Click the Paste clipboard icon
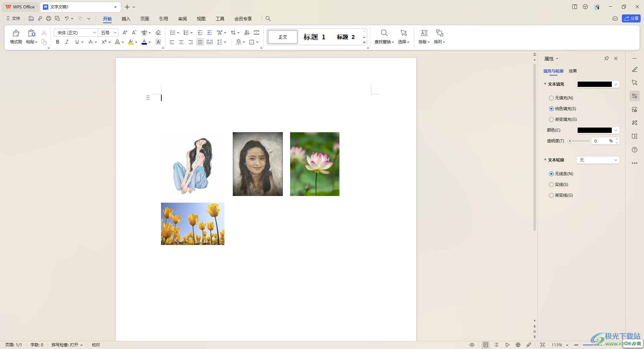644x349 pixels. 32,33
